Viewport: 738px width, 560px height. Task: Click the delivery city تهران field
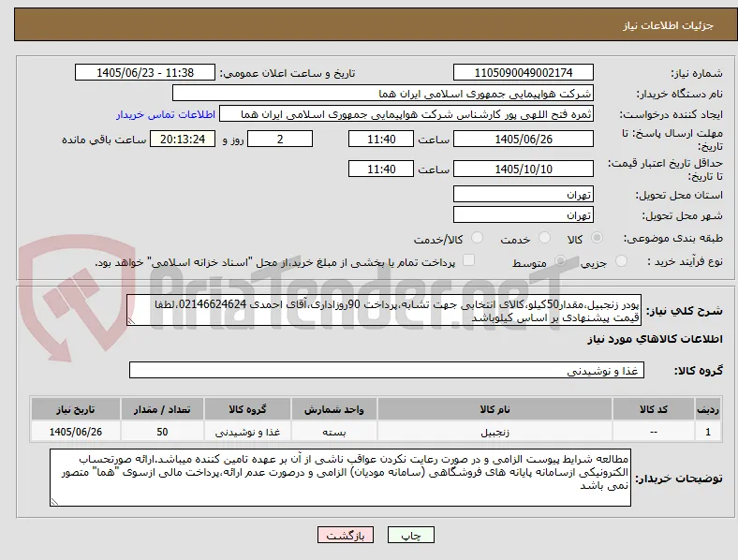tap(524, 214)
